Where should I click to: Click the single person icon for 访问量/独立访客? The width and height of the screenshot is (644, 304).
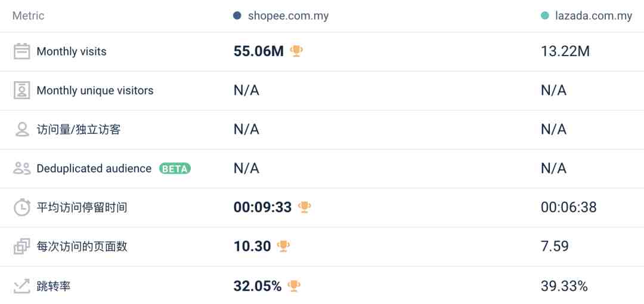[x=22, y=130]
